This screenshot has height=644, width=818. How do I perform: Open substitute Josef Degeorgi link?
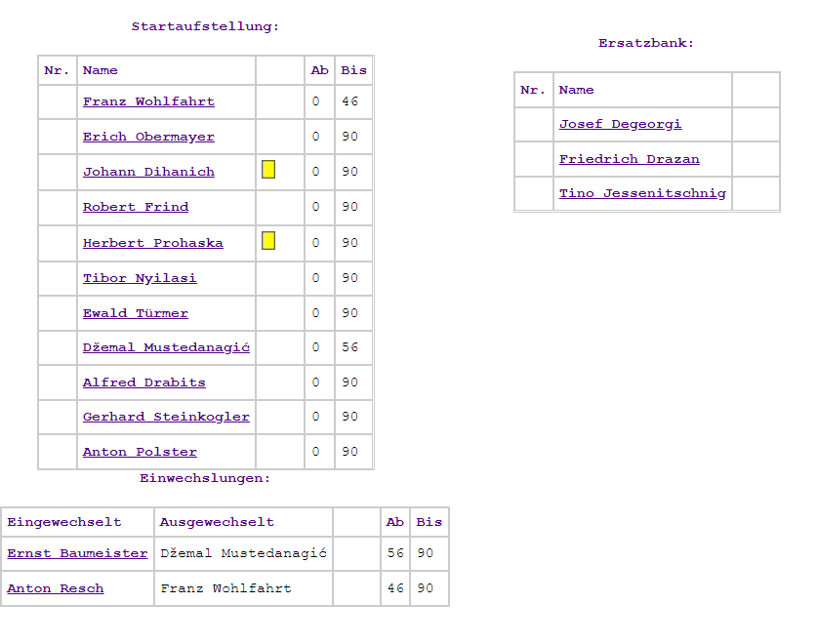click(x=620, y=124)
